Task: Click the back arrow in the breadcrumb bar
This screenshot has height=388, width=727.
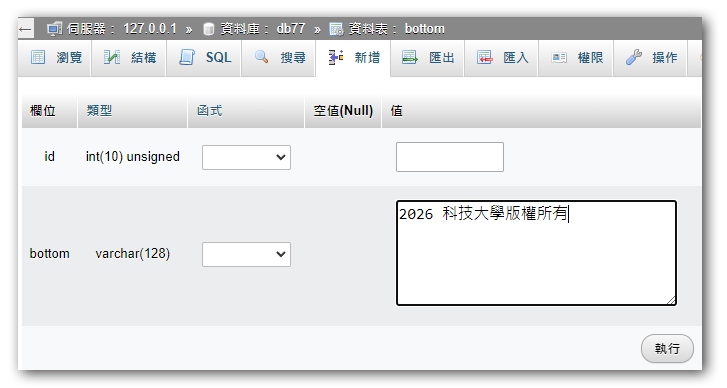Action: point(25,29)
